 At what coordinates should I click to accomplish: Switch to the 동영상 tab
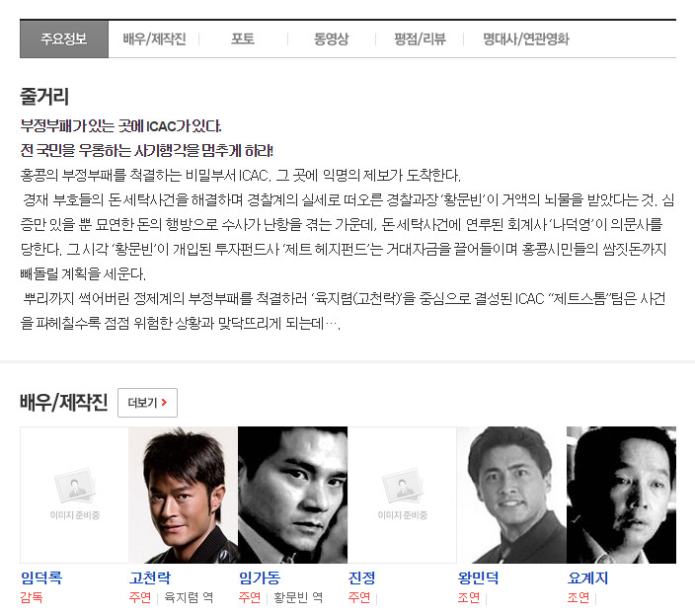coord(331,39)
